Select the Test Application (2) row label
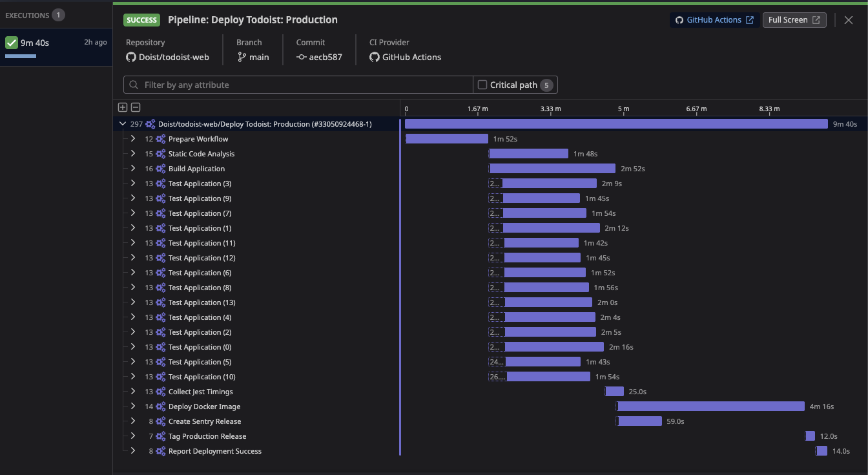The width and height of the screenshot is (868, 475). click(x=200, y=332)
